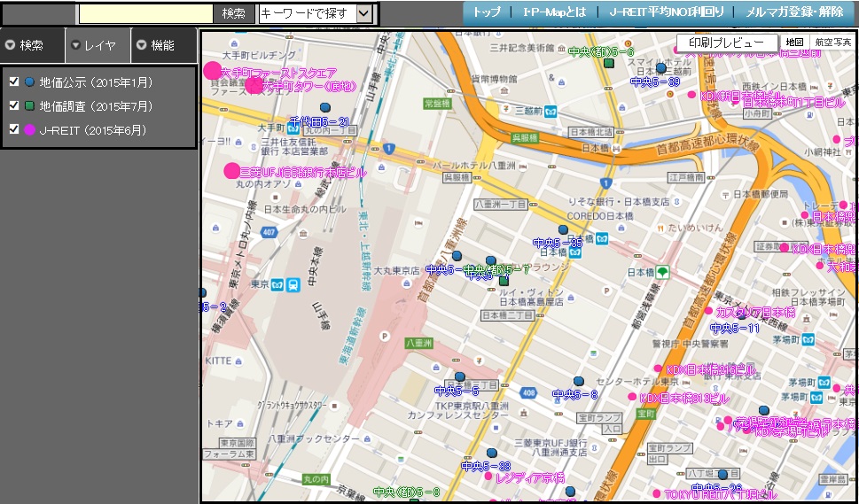Switch to 地図 map view
Screen dimensions: 859x504
click(x=794, y=43)
